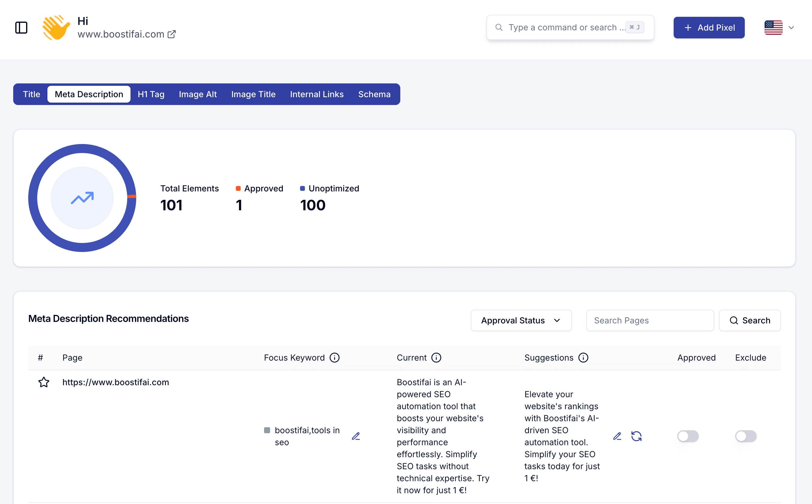Click the Unoptimized count 100
812x504 pixels.
click(312, 205)
